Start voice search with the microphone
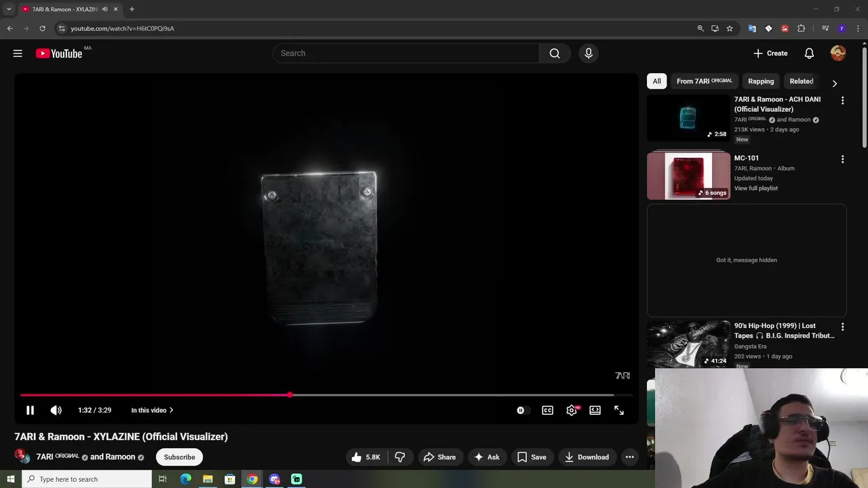The width and height of the screenshot is (868, 488). (589, 54)
